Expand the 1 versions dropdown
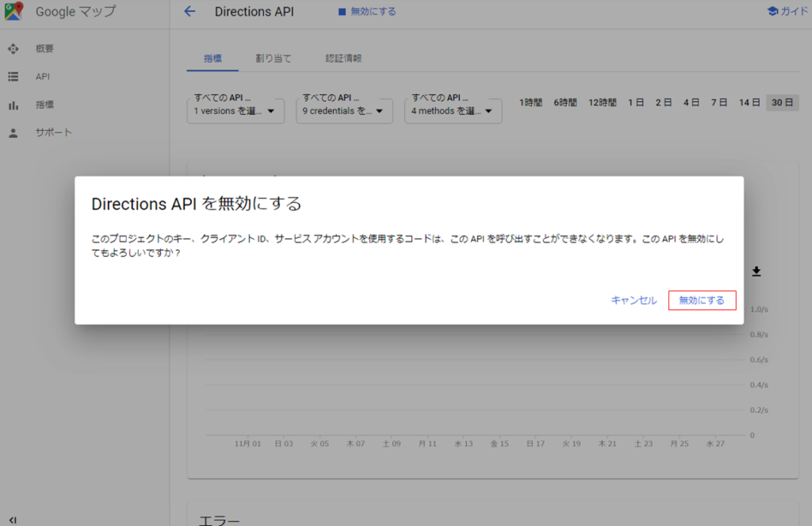Image resolution: width=812 pixels, height=526 pixels. point(236,111)
